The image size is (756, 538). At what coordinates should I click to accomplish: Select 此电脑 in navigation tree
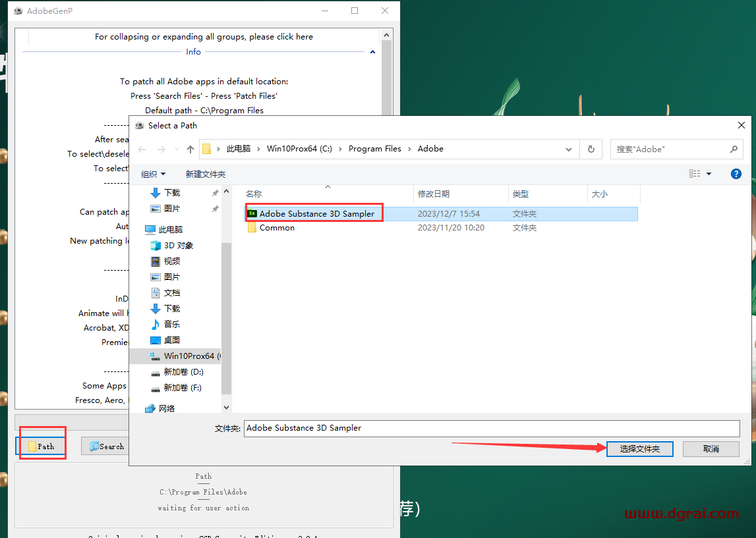click(x=170, y=229)
